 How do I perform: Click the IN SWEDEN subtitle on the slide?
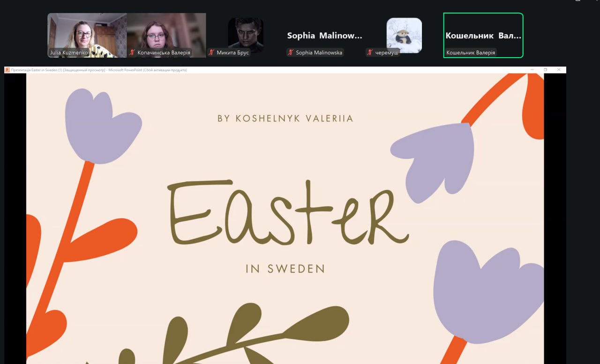coord(285,269)
